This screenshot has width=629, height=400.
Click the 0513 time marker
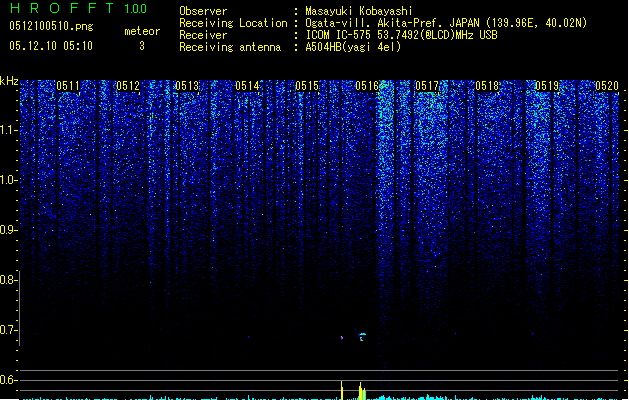[187, 86]
